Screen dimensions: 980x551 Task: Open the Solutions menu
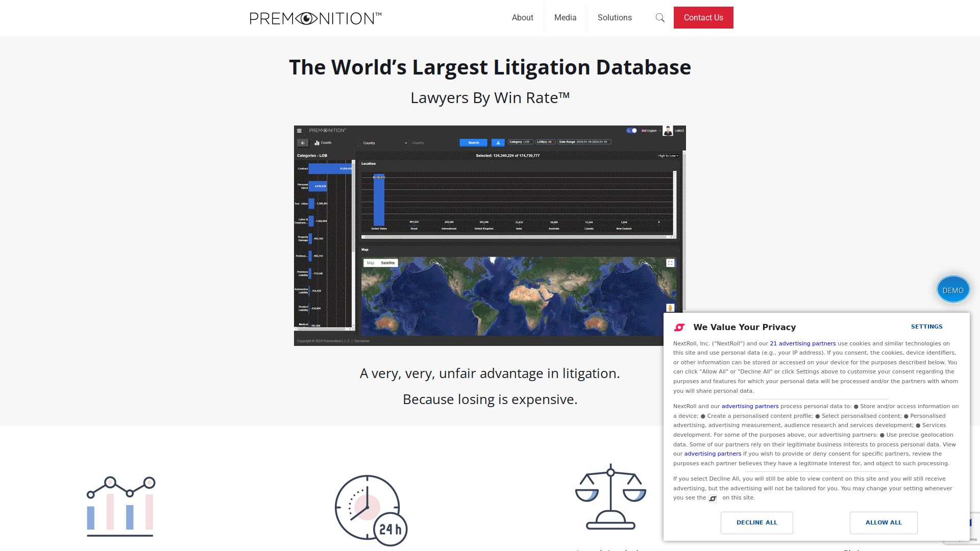tap(615, 18)
